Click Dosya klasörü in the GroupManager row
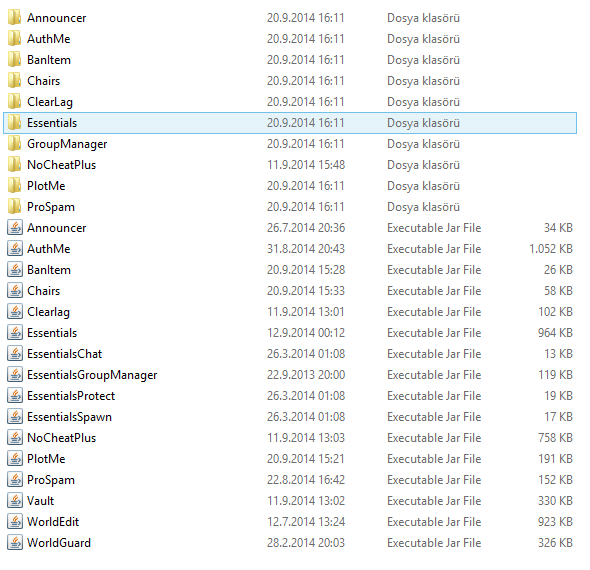The width and height of the screenshot is (590, 570). pos(423,144)
